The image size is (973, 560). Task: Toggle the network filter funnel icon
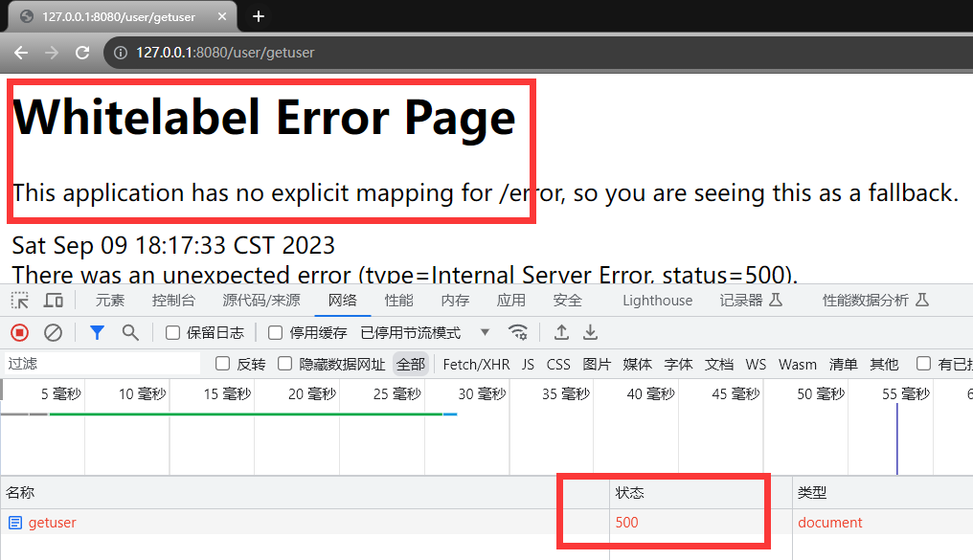[97, 333]
